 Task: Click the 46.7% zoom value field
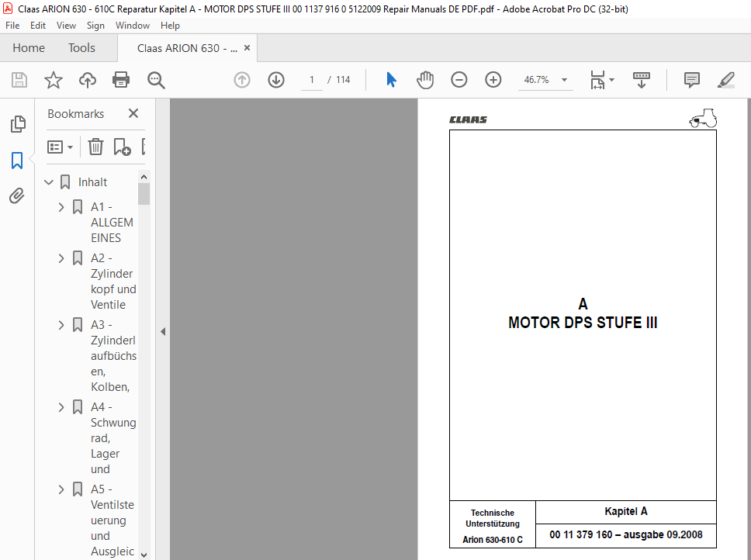536,80
